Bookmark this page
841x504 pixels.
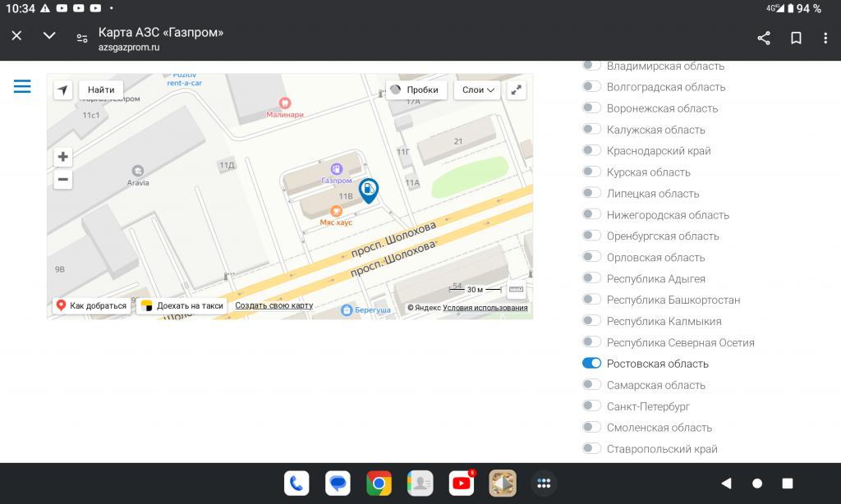tap(796, 38)
